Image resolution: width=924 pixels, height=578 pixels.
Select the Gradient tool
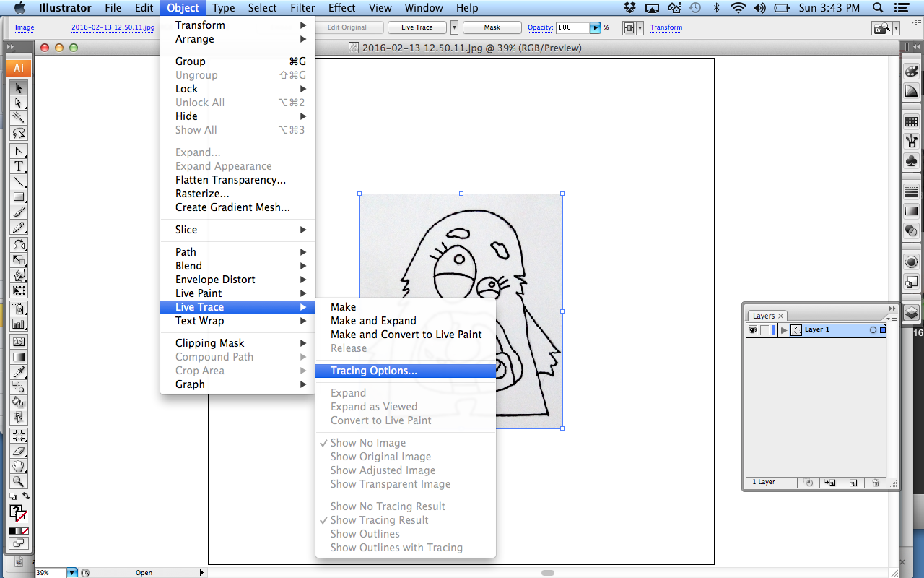click(19, 356)
